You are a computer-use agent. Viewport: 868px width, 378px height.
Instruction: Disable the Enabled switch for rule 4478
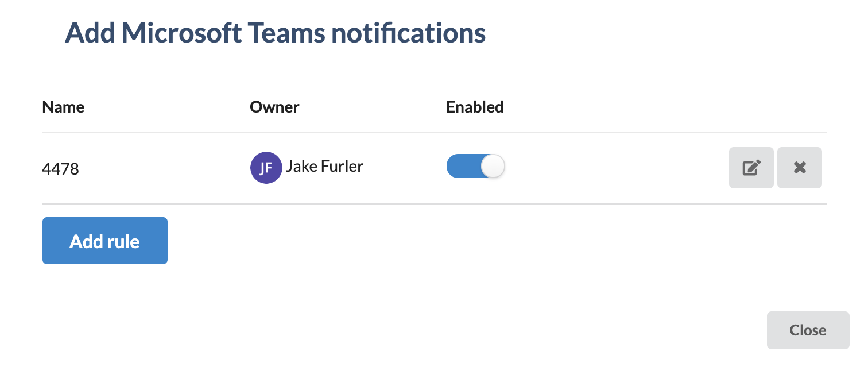coord(475,166)
